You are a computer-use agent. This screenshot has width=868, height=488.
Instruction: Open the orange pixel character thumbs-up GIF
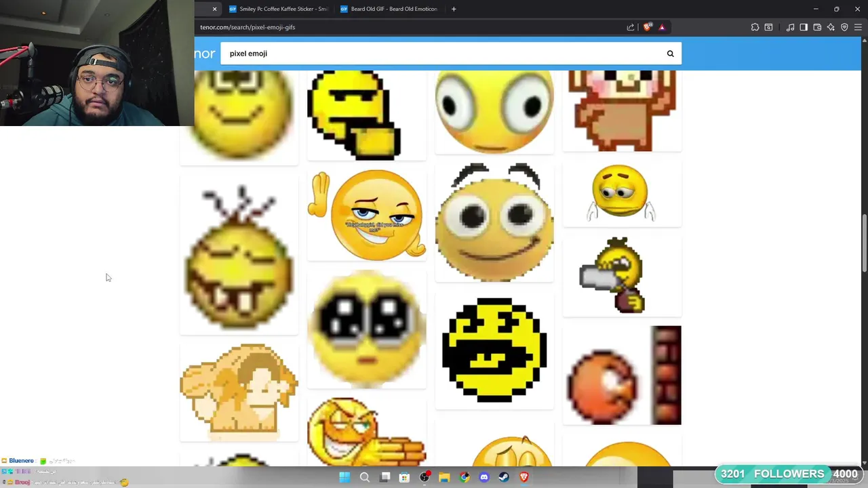coord(239,392)
